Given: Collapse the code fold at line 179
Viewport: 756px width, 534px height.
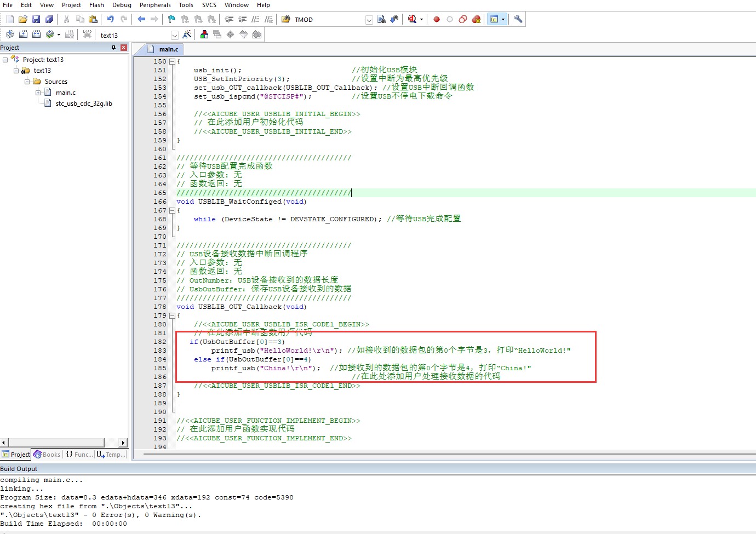Looking at the screenshot, I should [172, 315].
